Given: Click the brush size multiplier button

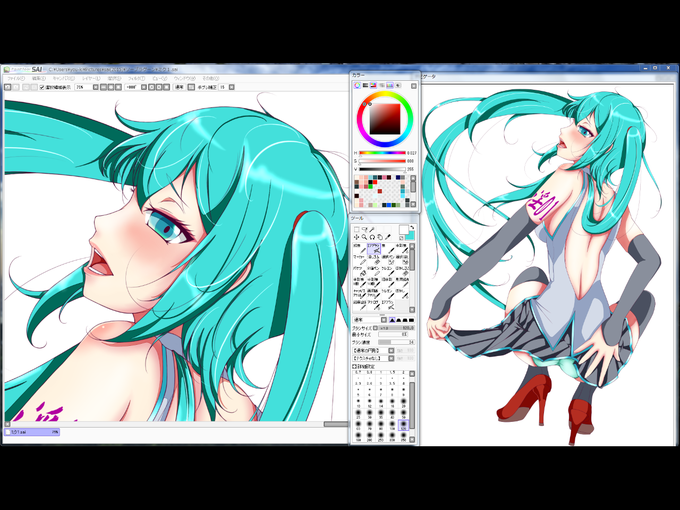Looking at the screenshot, I should pos(375,328).
